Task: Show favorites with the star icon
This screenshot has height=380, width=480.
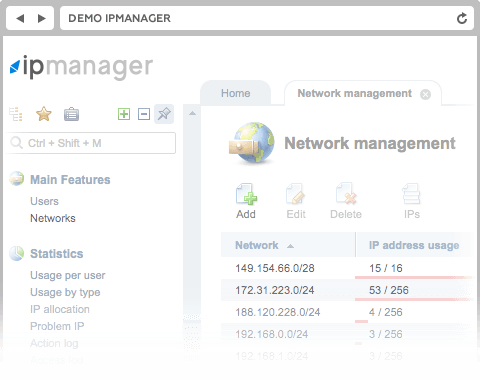Action: pos(44,114)
